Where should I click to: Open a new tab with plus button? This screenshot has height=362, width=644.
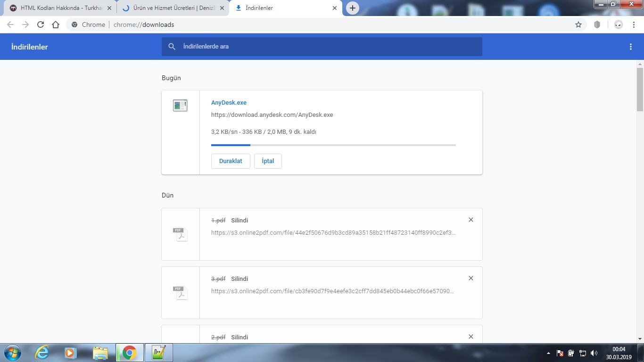pyautogui.click(x=352, y=8)
